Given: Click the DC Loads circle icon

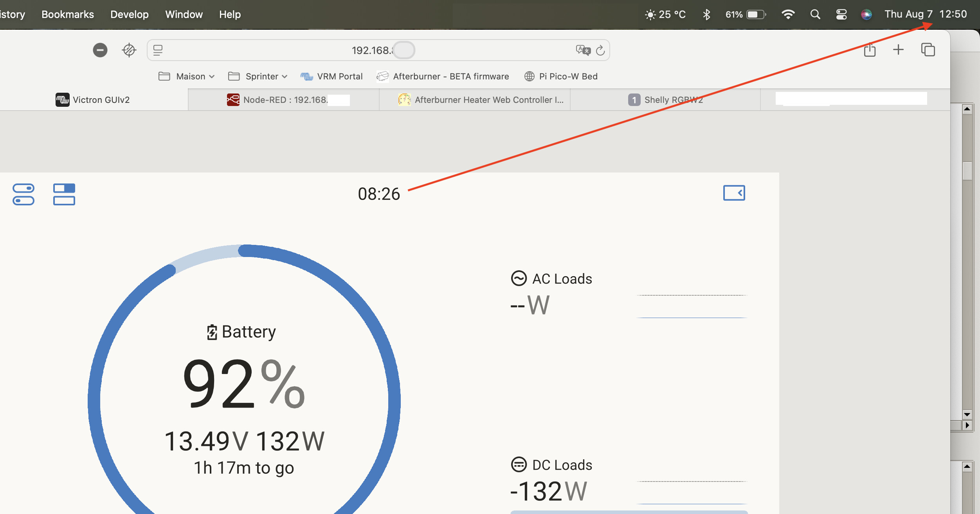Looking at the screenshot, I should pos(519,465).
